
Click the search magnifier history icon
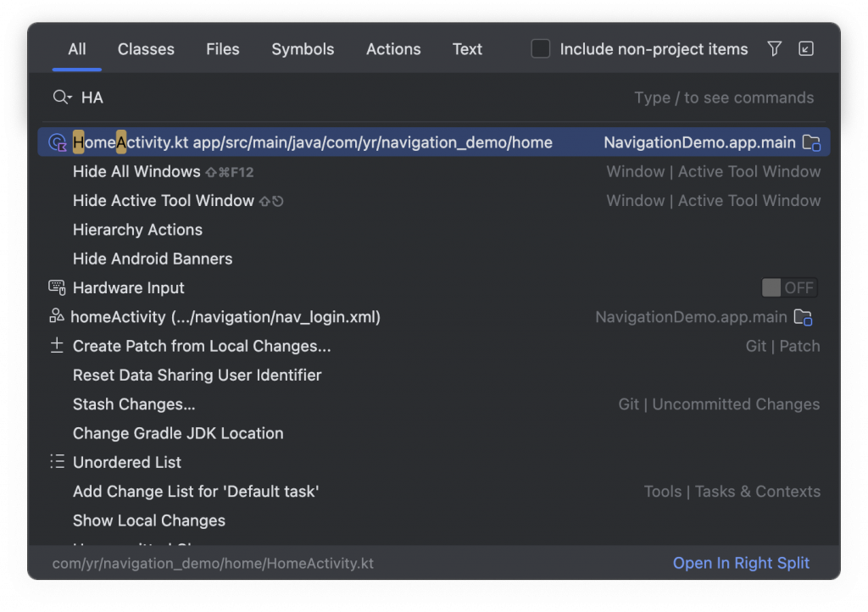[62, 97]
